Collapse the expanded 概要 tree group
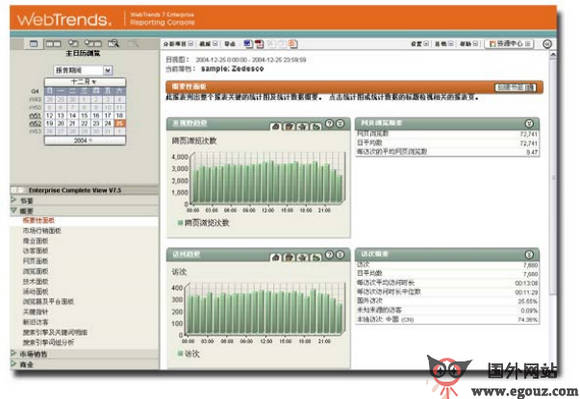The width and height of the screenshot is (580, 399). 14,210
